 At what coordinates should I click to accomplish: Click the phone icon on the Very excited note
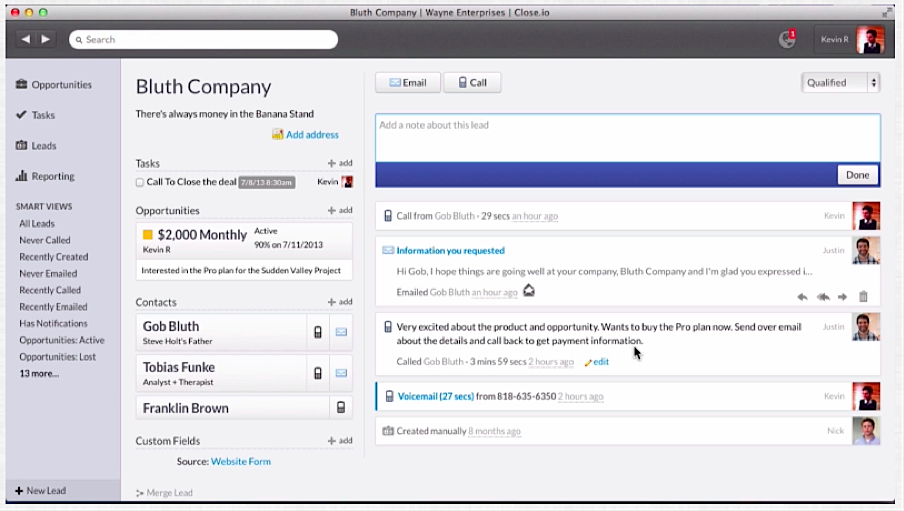pos(388,327)
